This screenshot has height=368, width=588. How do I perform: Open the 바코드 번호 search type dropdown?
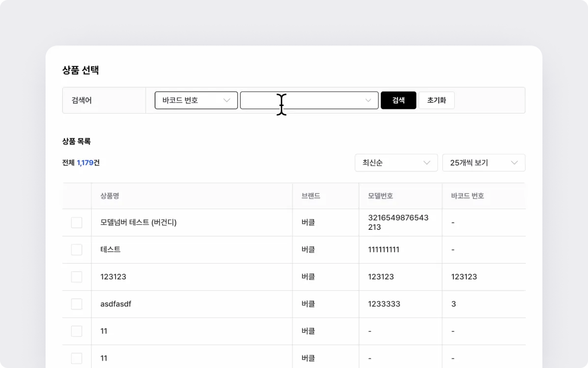pos(196,100)
